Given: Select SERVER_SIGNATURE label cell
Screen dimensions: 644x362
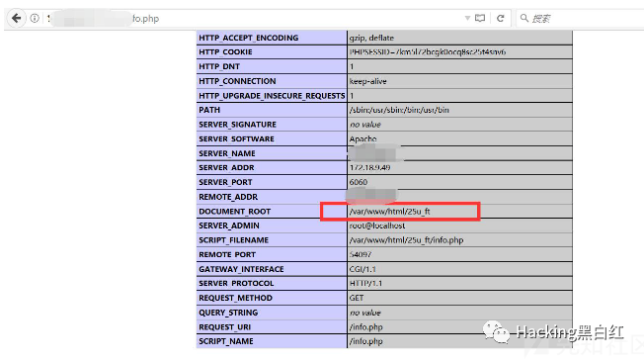Looking at the screenshot, I should 272,125.
